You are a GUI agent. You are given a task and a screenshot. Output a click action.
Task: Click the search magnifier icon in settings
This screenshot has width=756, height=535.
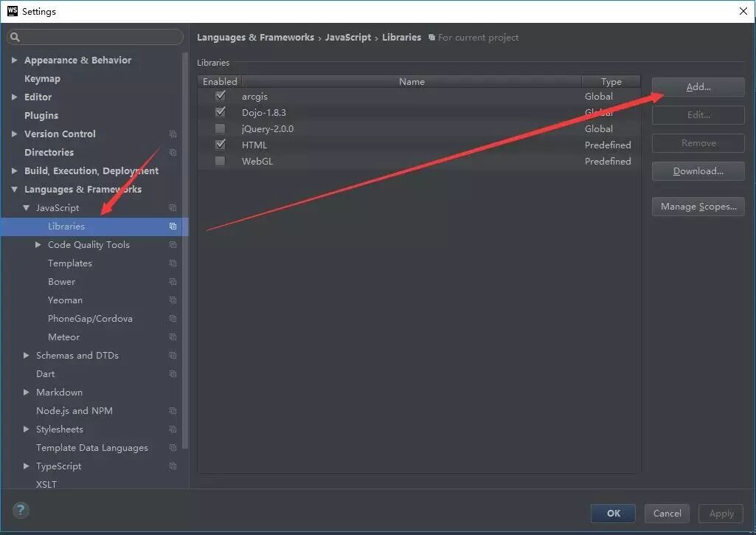15,37
